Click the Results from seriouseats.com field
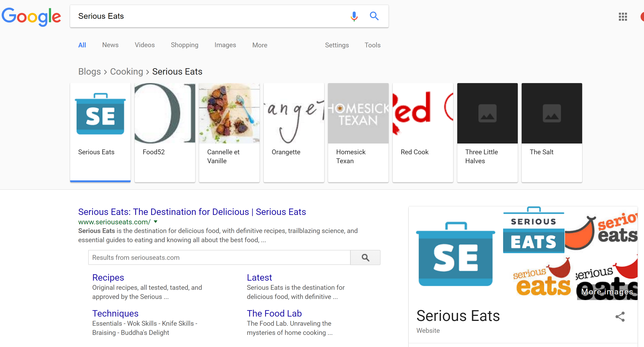Screen dimensions: 644x347 tap(219, 257)
